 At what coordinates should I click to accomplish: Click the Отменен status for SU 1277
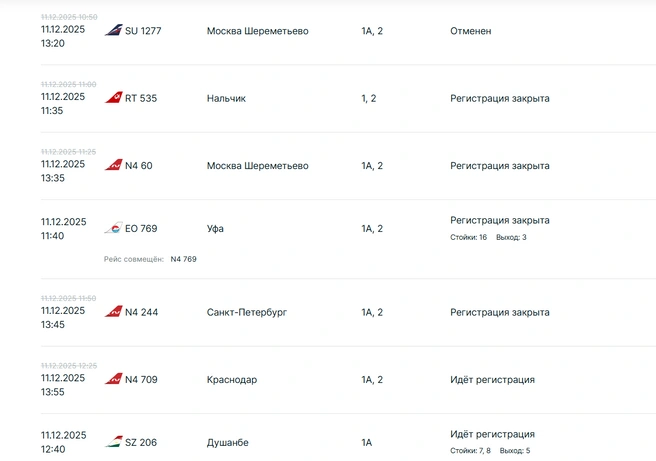pyautogui.click(x=471, y=31)
